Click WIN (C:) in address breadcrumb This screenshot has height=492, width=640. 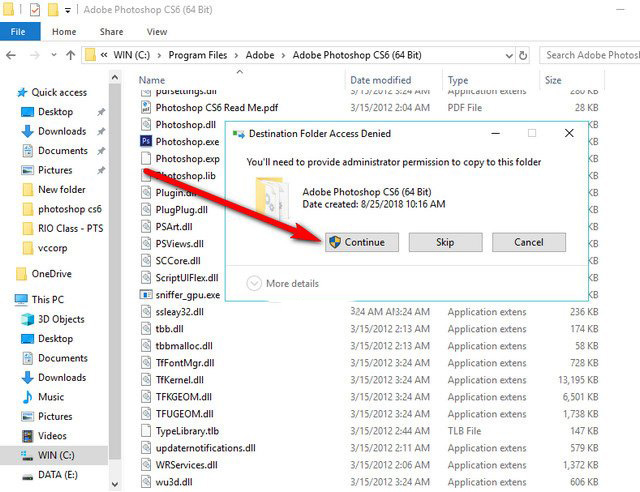click(x=131, y=55)
